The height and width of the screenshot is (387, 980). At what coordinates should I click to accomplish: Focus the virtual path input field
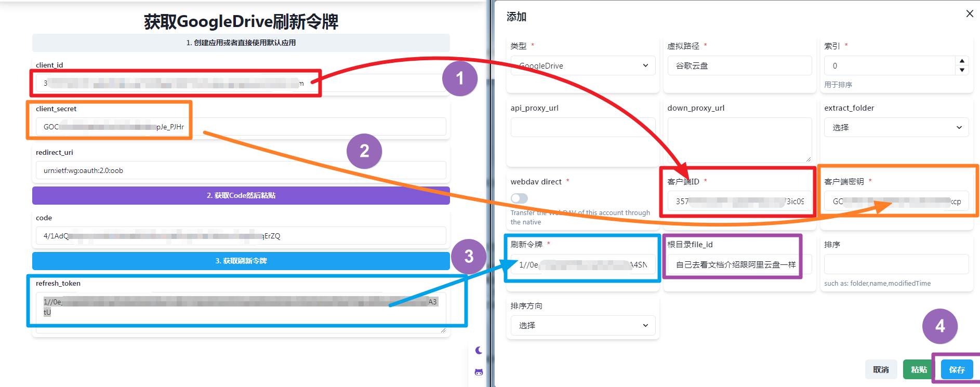(739, 66)
